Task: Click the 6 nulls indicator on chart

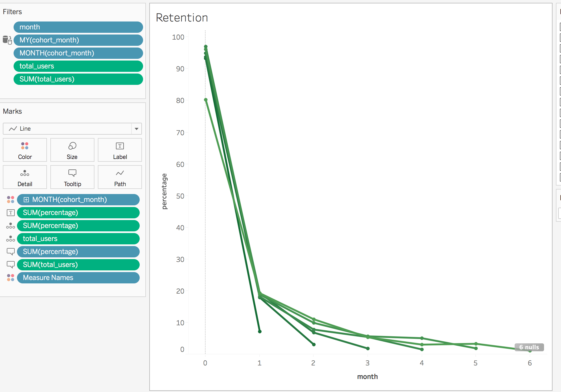Action: (529, 347)
